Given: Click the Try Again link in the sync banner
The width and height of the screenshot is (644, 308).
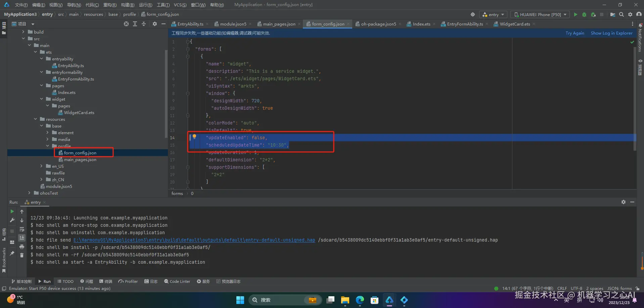Looking at the screenshot, I should [574, 33].
